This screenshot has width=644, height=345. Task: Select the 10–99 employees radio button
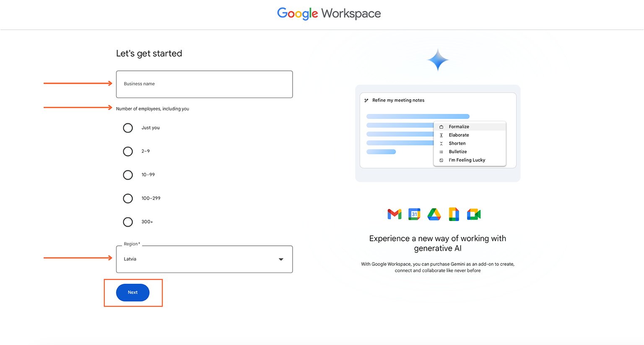click(x=128, y=175)
